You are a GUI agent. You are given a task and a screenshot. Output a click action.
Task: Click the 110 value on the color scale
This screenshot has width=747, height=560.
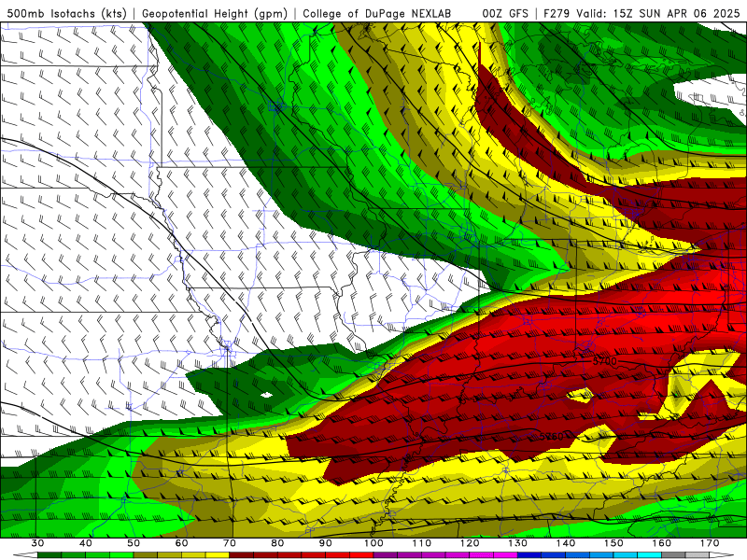422,543
